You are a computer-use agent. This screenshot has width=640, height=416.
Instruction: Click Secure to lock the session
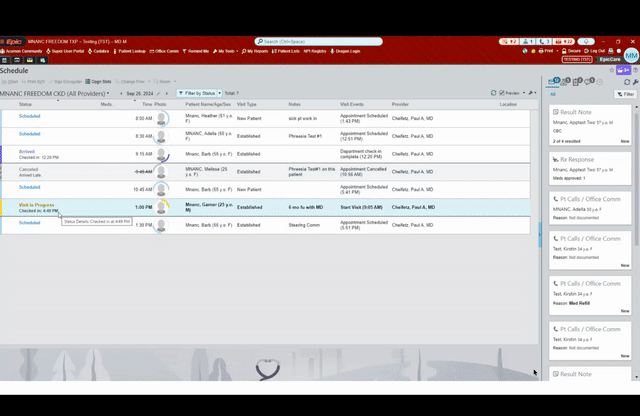pyautogui.click(x=571, y=51)
